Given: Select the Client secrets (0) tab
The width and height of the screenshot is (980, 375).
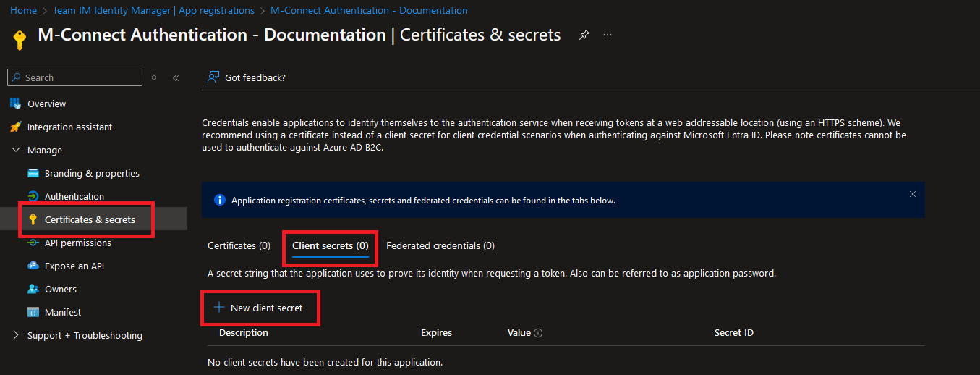Looking at the screenshot, I should (x=331, y=246).
